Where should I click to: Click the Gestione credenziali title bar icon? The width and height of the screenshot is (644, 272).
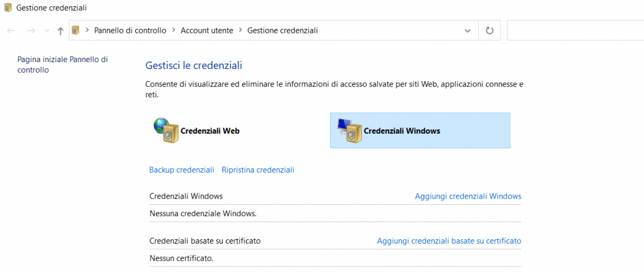coord(7,8)
